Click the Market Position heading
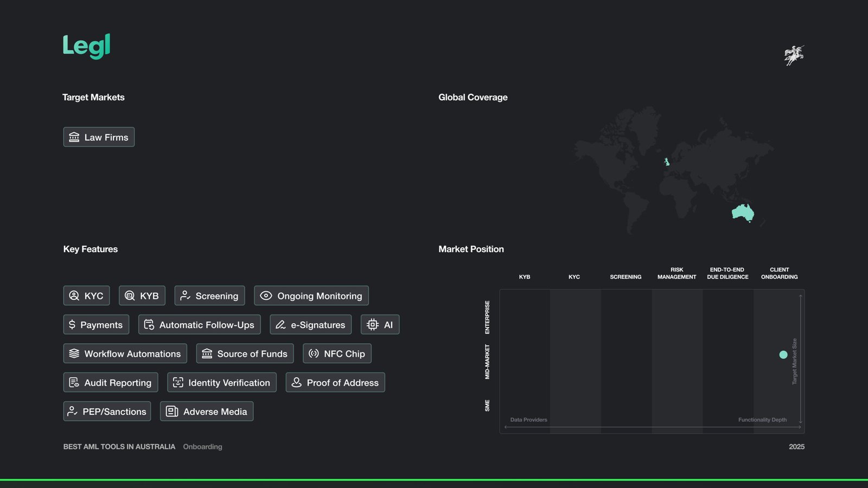This screenshot has height=488, width=868. (471, 249)
